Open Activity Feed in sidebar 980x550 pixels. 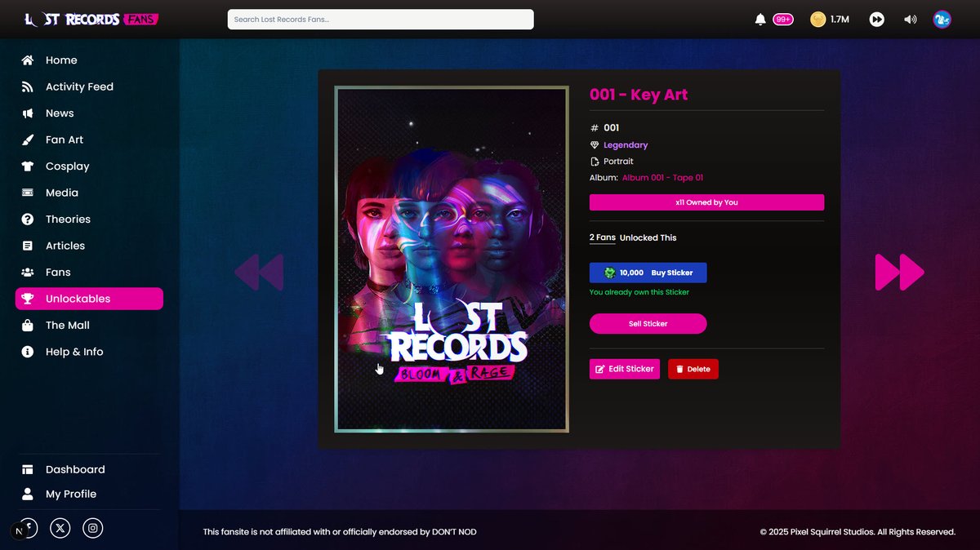pos(89,86)
